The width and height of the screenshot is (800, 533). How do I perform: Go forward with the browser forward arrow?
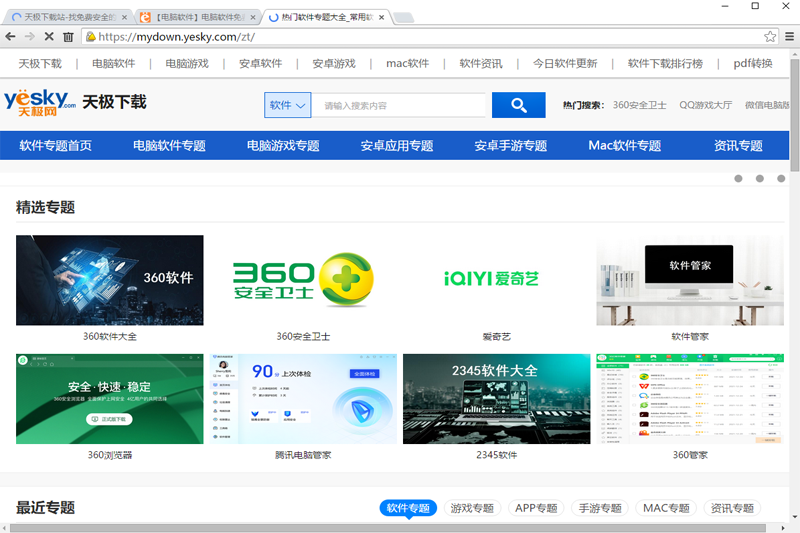[x=30, y=36]
